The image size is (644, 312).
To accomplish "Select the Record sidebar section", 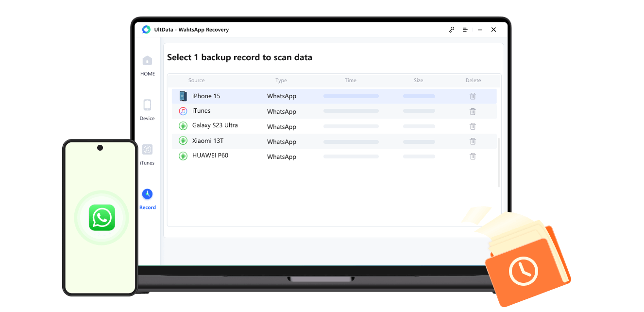I will (147, 199).
